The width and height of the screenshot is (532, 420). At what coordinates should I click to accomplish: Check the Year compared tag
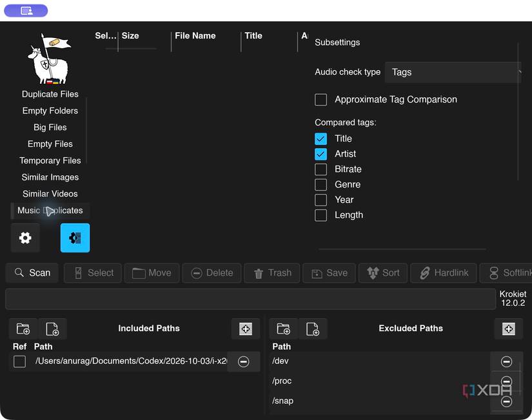tap(321, 200)
